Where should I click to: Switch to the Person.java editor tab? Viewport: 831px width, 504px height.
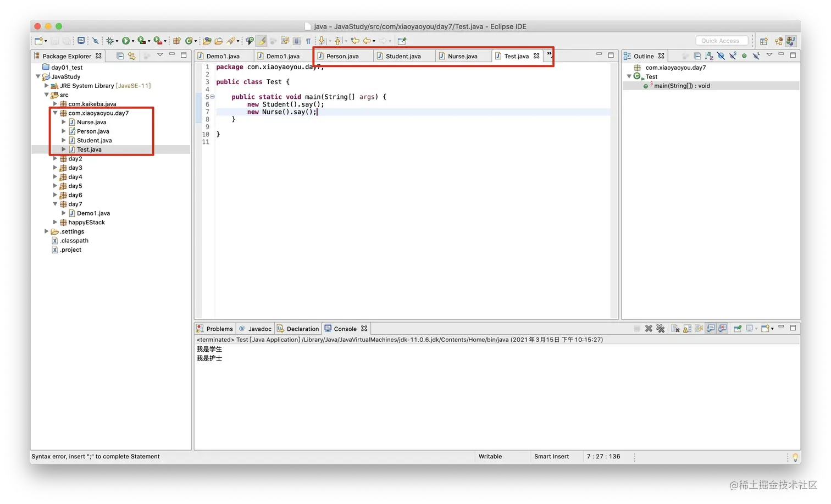342,56
